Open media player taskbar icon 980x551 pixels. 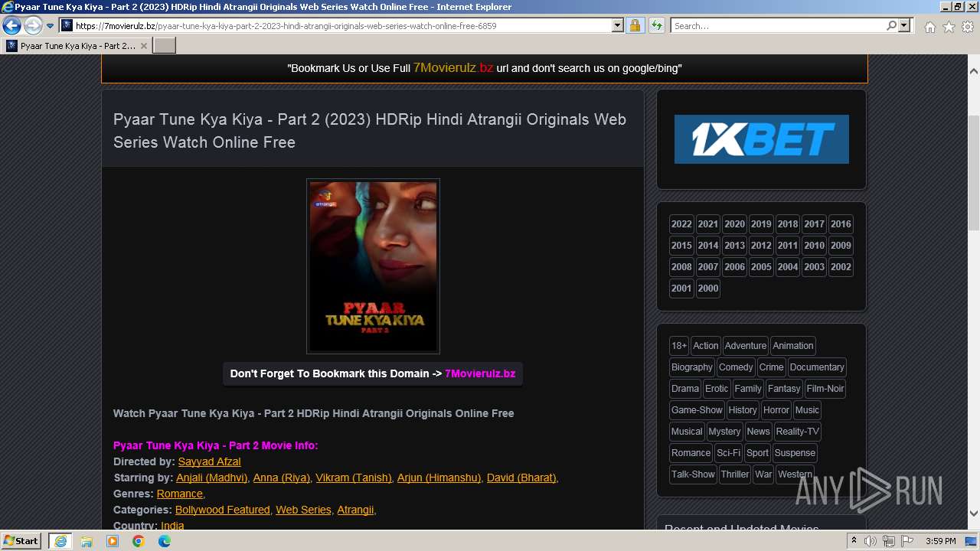click(x=113, y=541)
